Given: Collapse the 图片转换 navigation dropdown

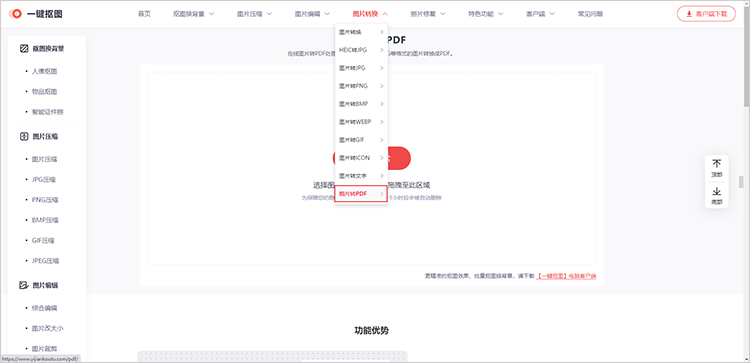Looking at the screenshot, I should pyautogui.click(x=370, y=14).
